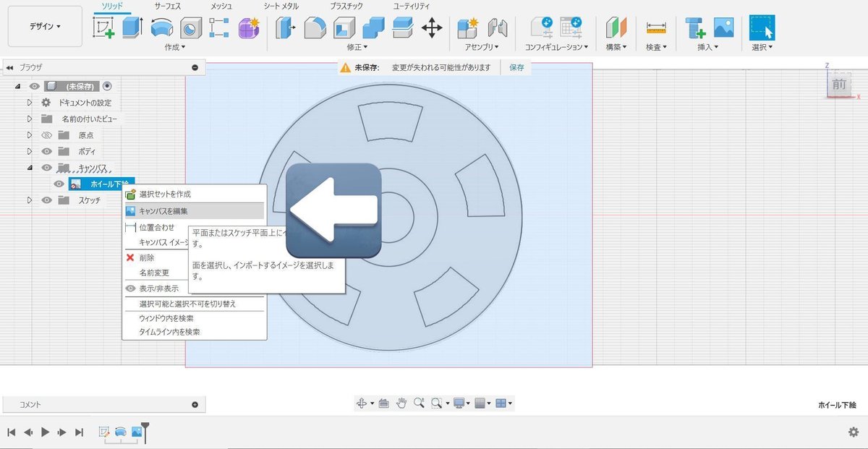Screen dimensions: 868x449
Task: Select the Joint tool icon
Action: [x=498, y=28]
